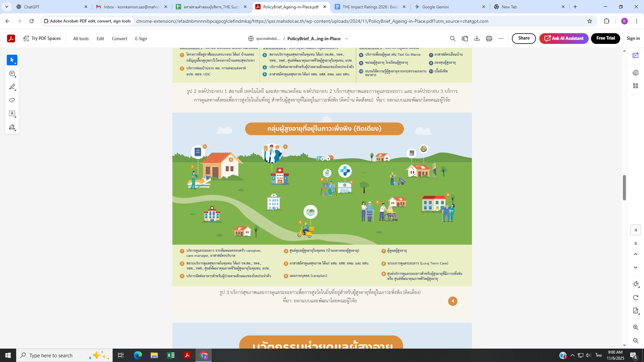Rotate the page view clockwise
This screenshot has height=362, width=644.
(635, 298)
